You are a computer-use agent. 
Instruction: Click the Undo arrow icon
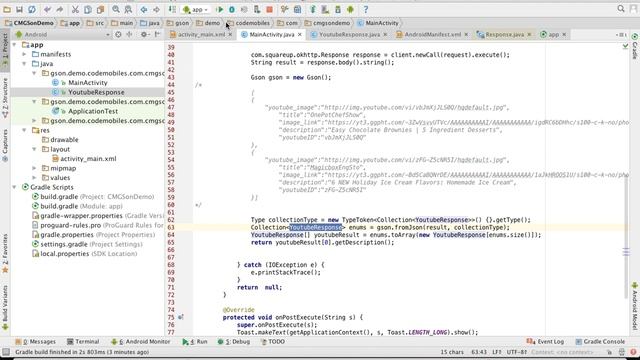[47, 9]
